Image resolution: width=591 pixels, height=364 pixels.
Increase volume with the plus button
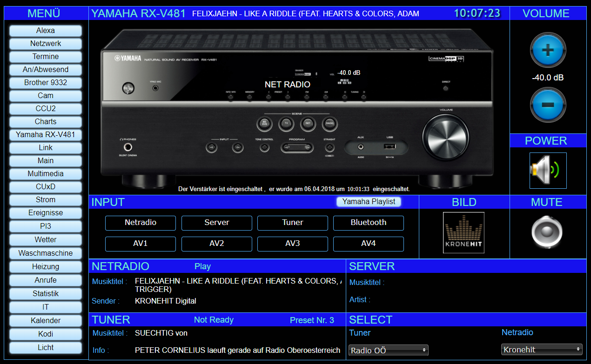(548, 50)
